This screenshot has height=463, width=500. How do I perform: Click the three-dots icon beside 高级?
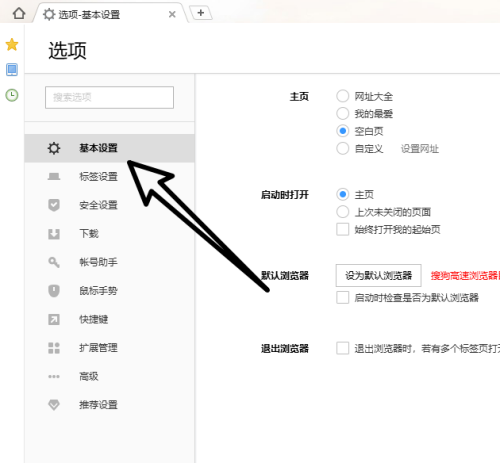click(x=54, y=377)
